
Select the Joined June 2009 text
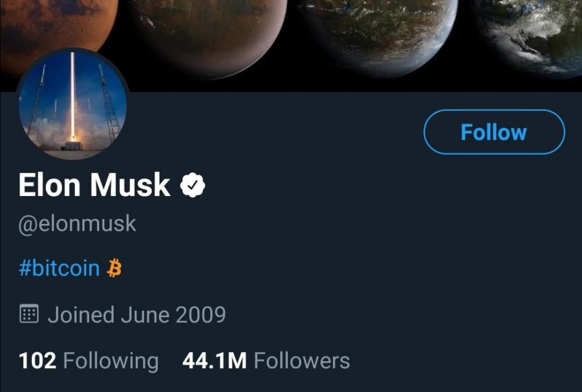(x=136, y=314)
